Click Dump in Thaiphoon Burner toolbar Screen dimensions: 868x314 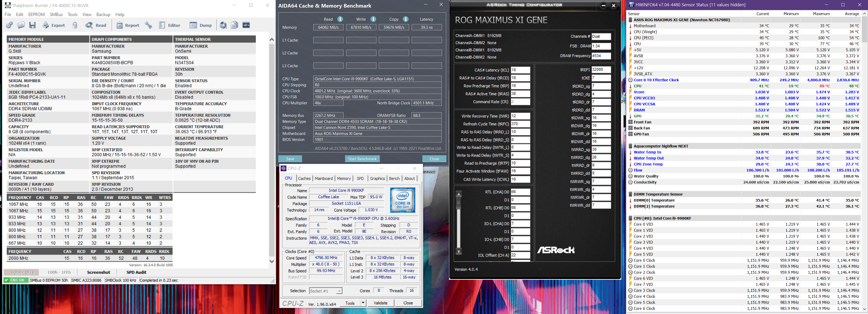click(x=201, y=25)
